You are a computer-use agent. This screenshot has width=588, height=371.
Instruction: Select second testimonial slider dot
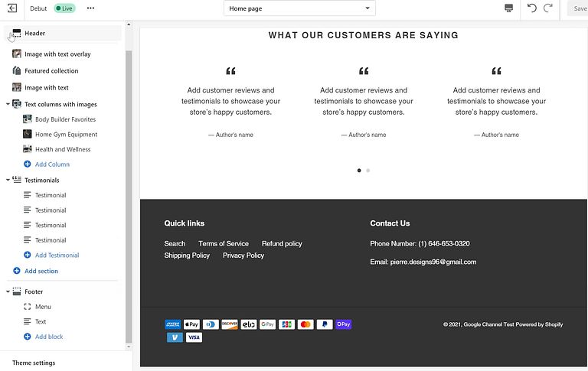[x=367, y=171]
